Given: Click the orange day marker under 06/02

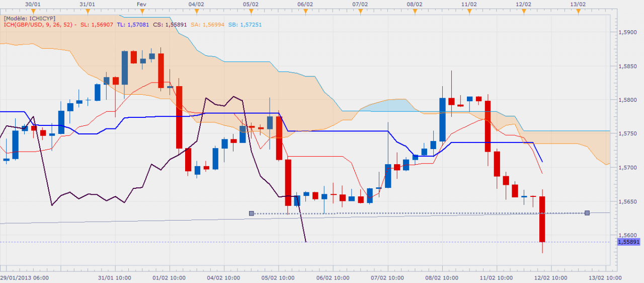Looking at the screenshot, I should pyautogui.click(x=305, y=11).
